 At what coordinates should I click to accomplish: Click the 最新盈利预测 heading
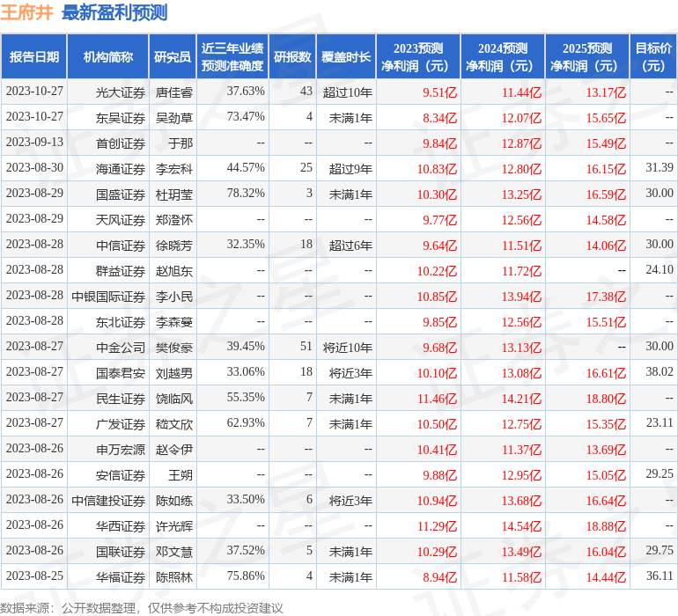(x=114, y=12)
